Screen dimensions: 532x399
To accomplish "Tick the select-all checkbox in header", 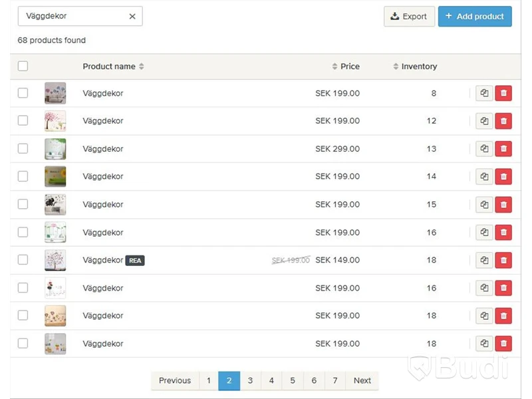I will pos(23,66).
